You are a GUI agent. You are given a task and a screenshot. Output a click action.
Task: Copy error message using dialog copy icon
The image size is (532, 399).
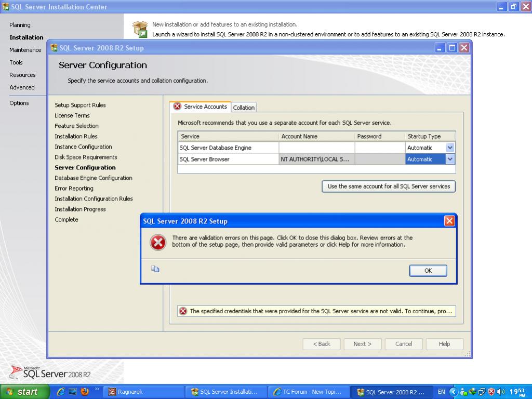(155, 269)
